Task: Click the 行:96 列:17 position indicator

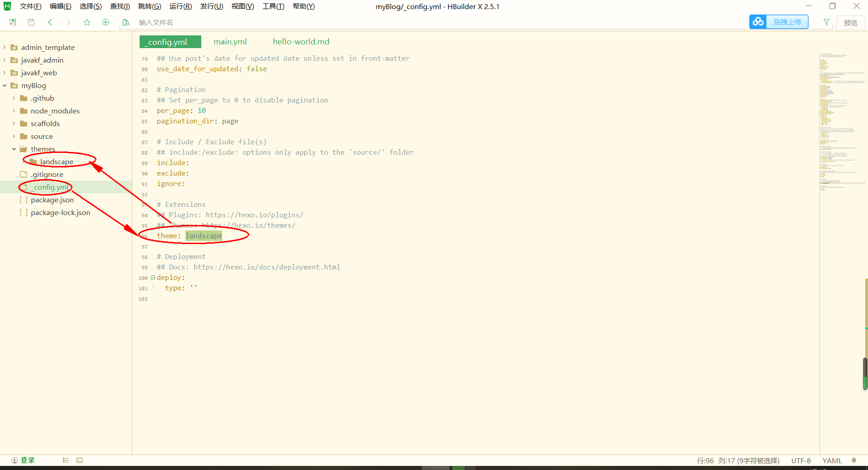Action: point(738,460)
